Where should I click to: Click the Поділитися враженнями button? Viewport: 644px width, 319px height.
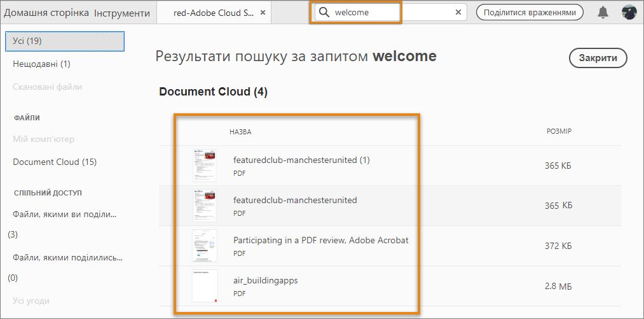530,12
